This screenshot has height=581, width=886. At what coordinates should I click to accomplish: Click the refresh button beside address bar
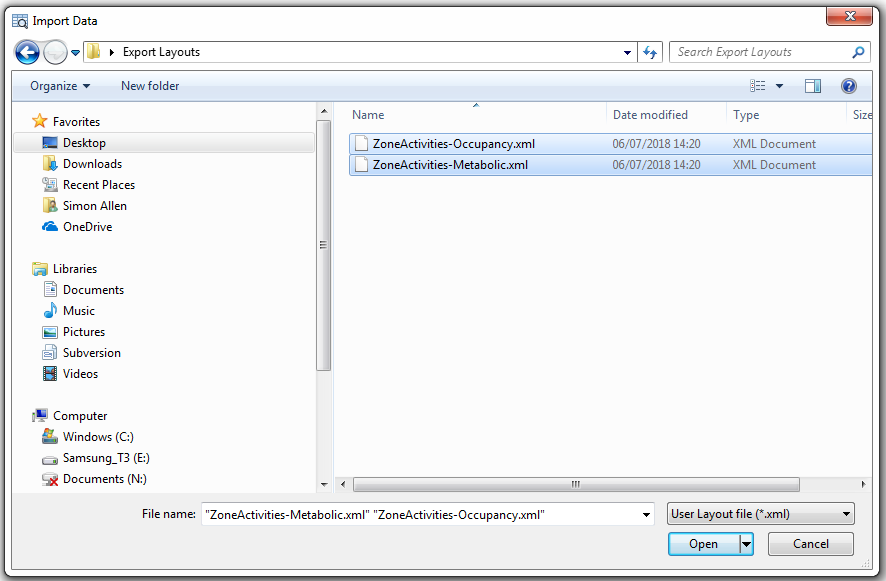click(651, 52)
